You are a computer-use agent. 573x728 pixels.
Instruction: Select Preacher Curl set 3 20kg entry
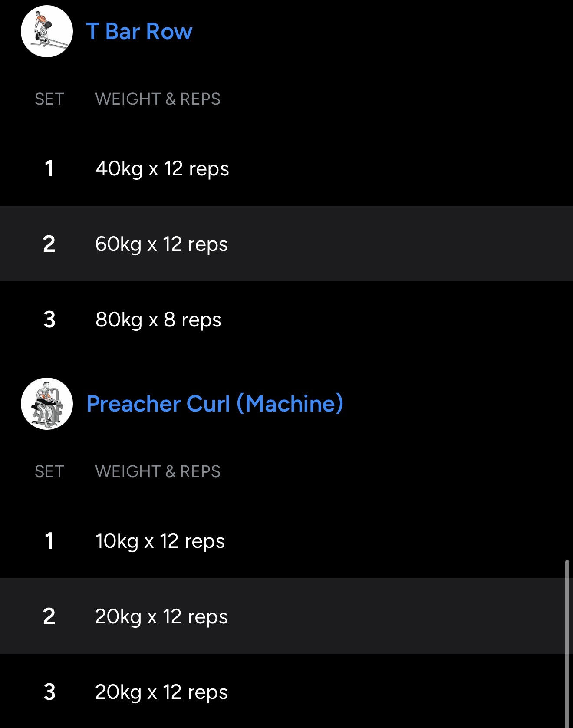[x=161, y=692]
